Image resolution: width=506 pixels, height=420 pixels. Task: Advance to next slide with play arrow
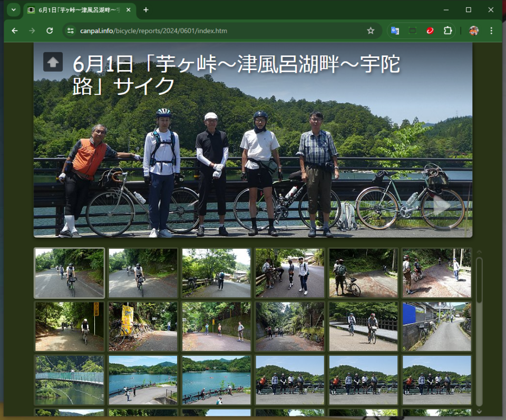[442, 206]
